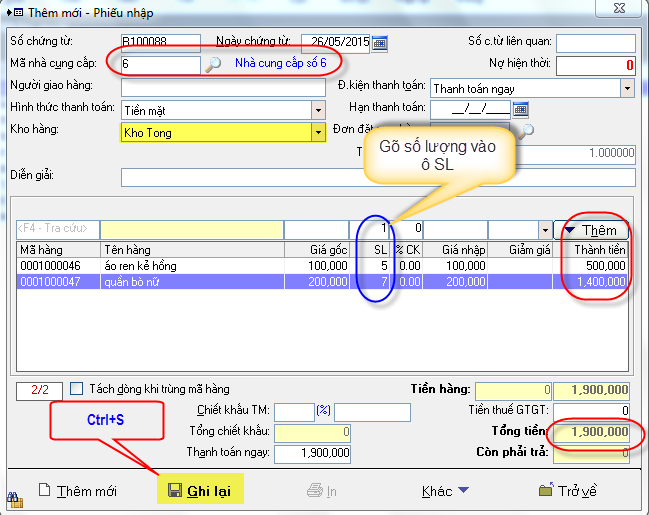The image size is (649, 515).
Task: Click the save disk icon on Ghi lại
Action: (174, 491)
